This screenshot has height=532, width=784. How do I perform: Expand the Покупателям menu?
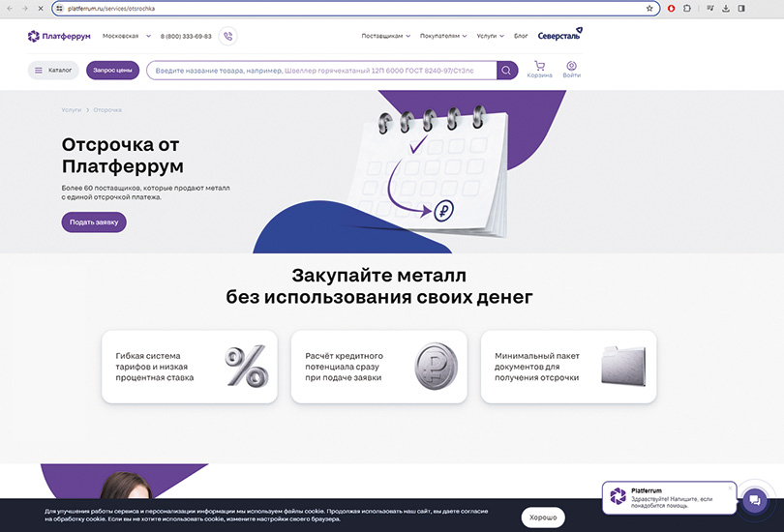point(443,36)
